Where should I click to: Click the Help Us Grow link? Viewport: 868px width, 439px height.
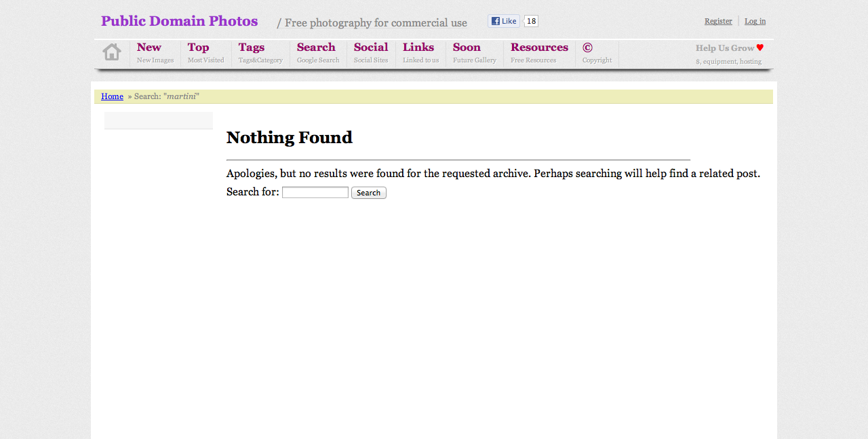pyautogui.click(x=725, y=48)
